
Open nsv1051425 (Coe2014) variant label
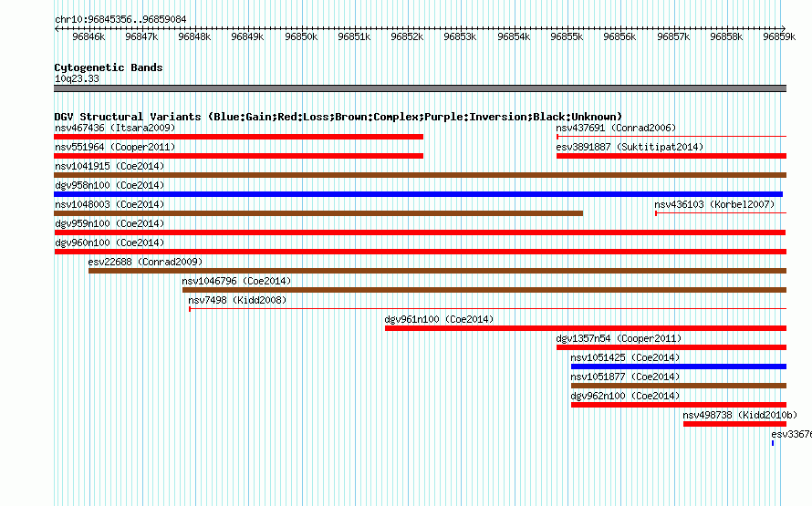point(625,357)
